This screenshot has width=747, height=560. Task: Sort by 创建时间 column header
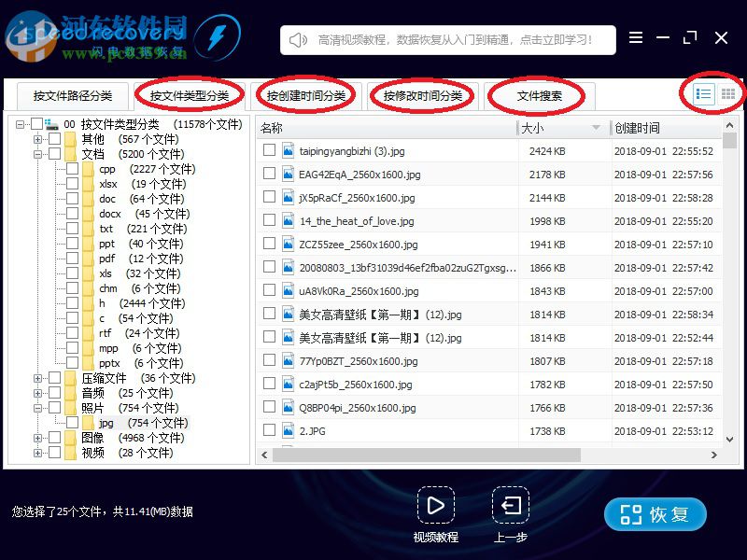(x=667, y=128)
